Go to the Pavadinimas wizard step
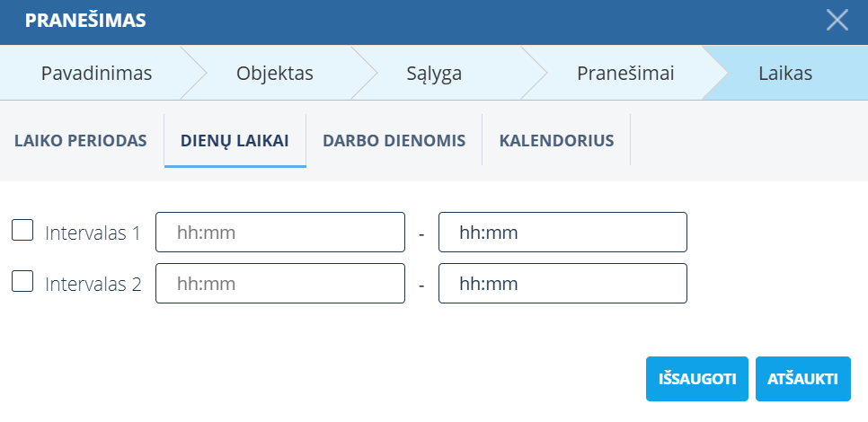The width and height of the screenshot is (868, 422). click(x=96, y=74)
